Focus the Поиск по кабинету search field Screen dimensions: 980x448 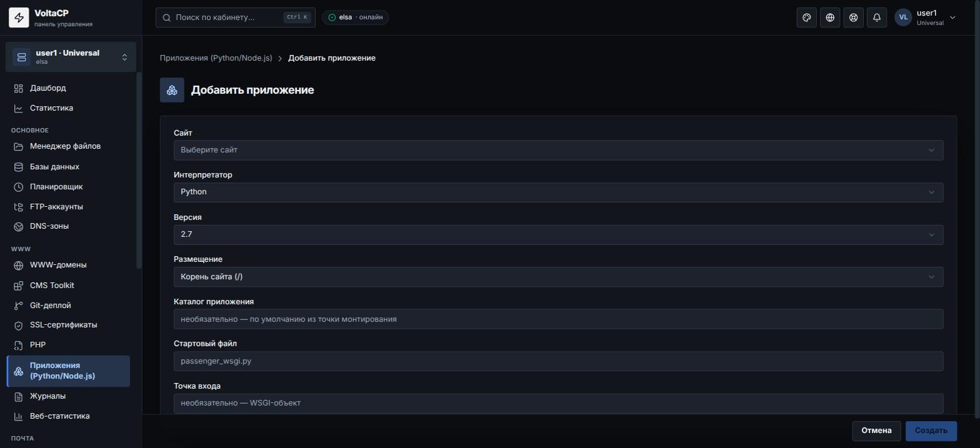[x=236, y=17]
